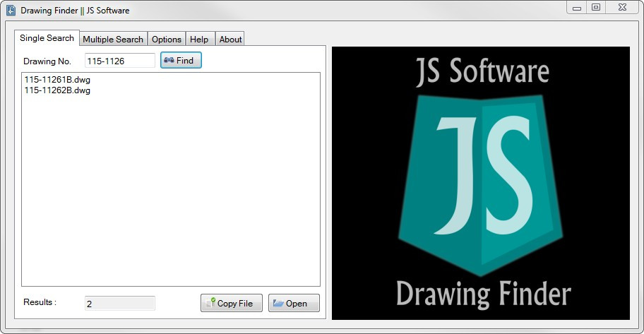Click the Copy File button
644x334 pixels.
(231, 303)
